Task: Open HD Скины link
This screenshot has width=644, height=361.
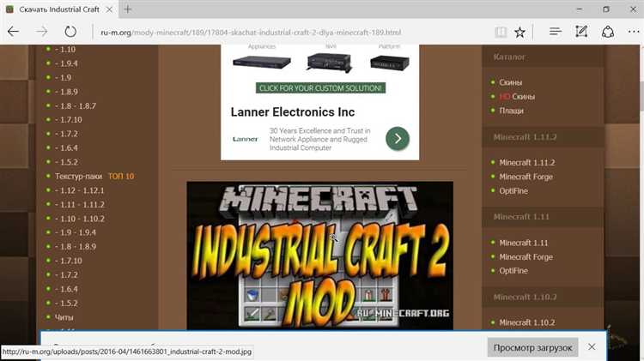Action: [517, 96]
